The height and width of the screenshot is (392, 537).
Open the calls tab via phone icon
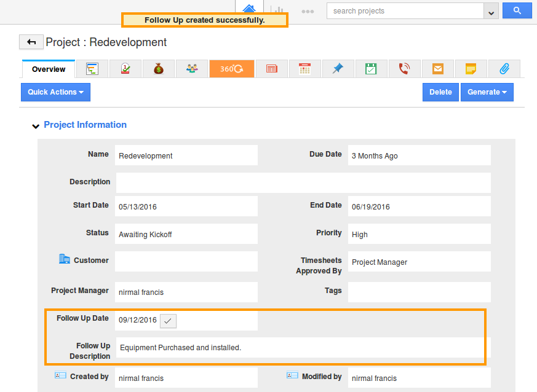coord(404,69)
